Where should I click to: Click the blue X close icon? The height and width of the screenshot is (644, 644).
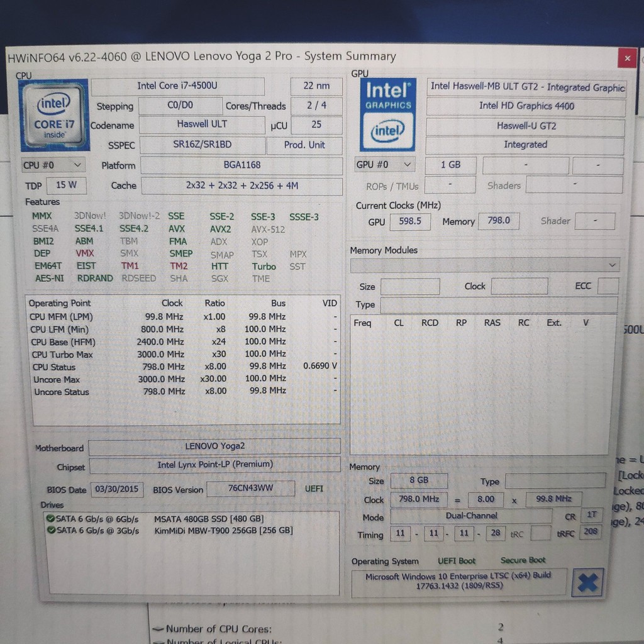coord(587,582)
